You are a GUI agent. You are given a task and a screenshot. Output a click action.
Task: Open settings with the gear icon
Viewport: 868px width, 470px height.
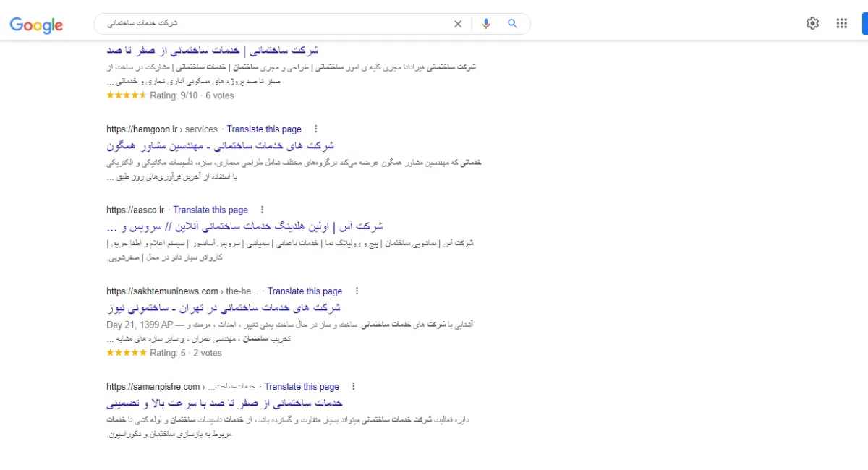tap(812, 23)
